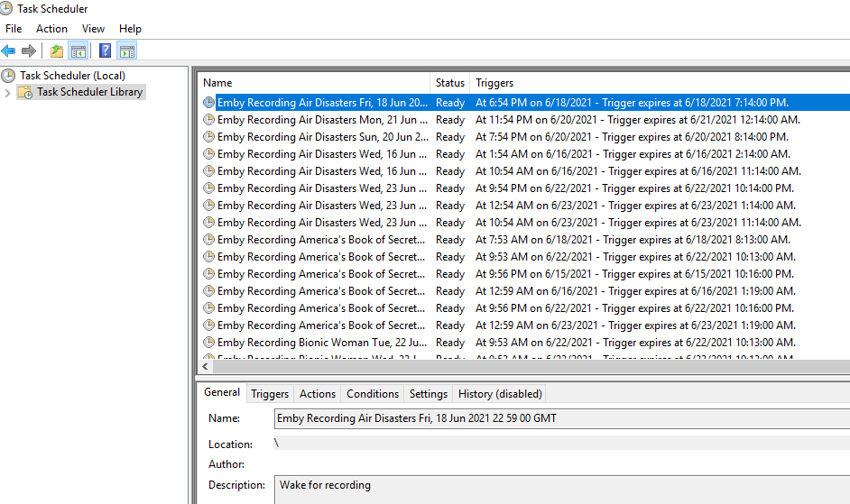850x504 pixels.
Task: Click the blue Help question mark icon
Action: click(x=106, y=50)
